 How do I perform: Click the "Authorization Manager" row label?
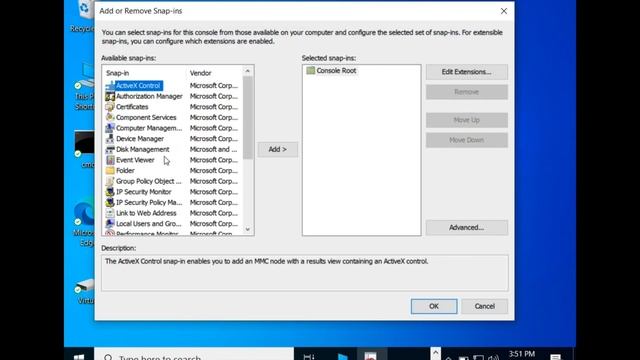[x=149, y=96]
